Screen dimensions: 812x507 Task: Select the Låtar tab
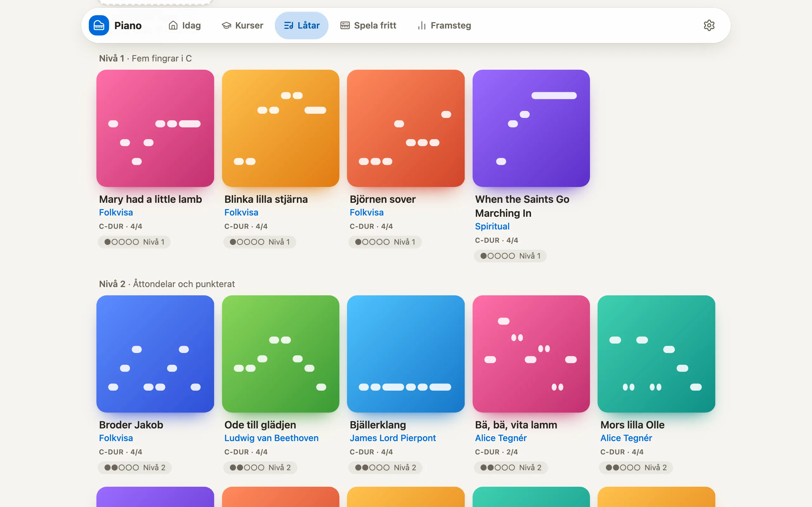tap(301, 25)
